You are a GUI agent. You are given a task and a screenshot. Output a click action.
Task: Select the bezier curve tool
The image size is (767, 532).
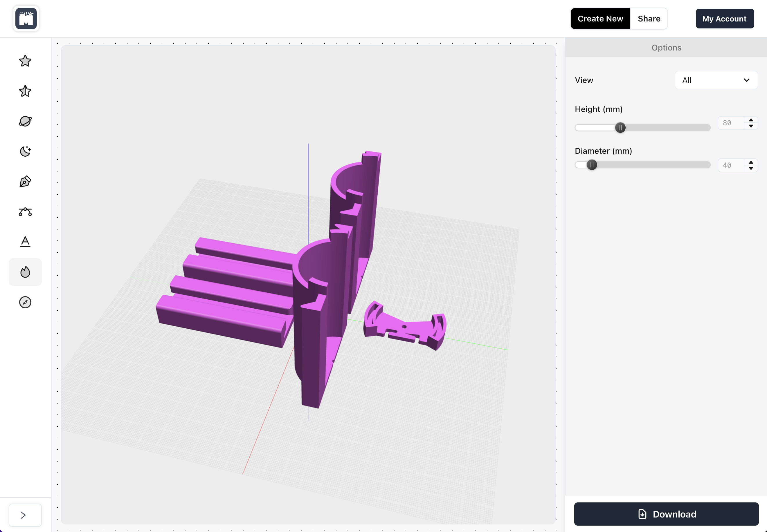pyautogui.click(x=25, y=212)
